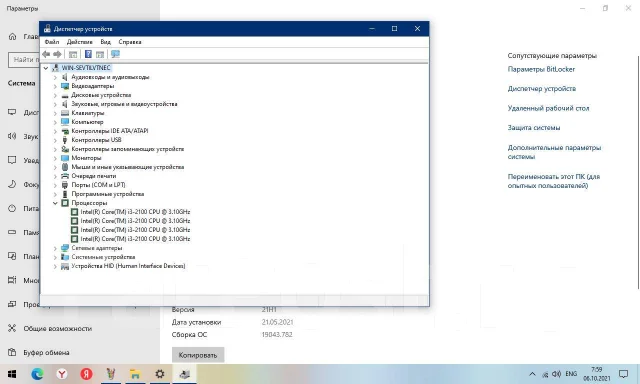The image size is (640, 384).
Task: Open red Yandex icon on taskbar
Action: pos(86,374)
